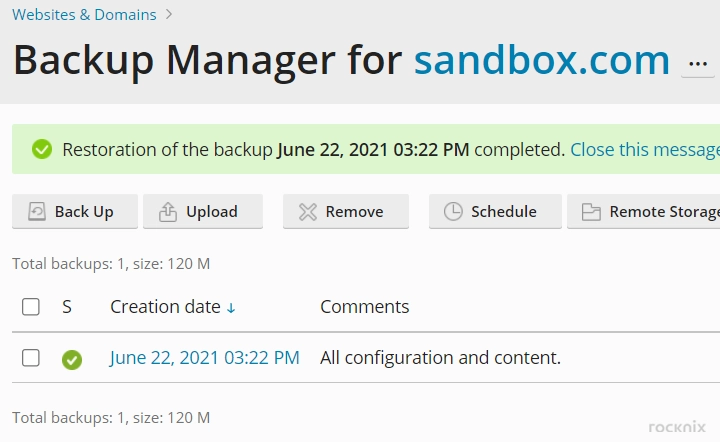Go to Websites & Domains breadcrumb
Screen dimensions: 720x442
(84, 15)
